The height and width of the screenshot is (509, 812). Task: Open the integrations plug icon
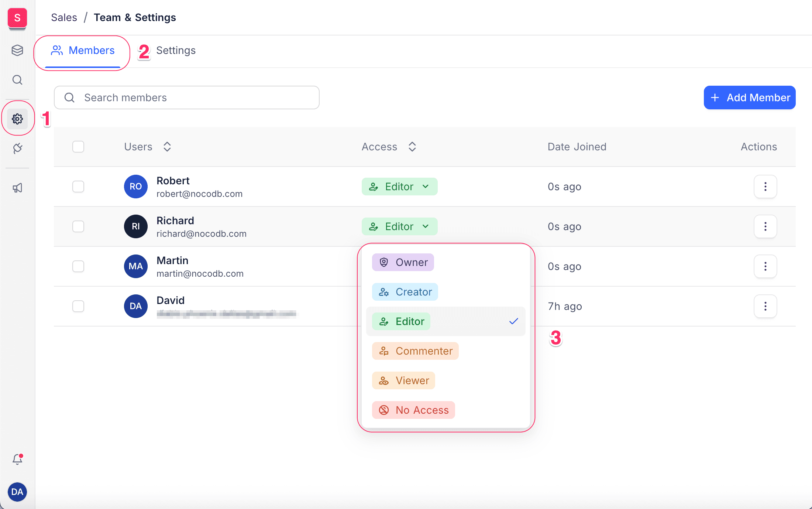(17, 148)
